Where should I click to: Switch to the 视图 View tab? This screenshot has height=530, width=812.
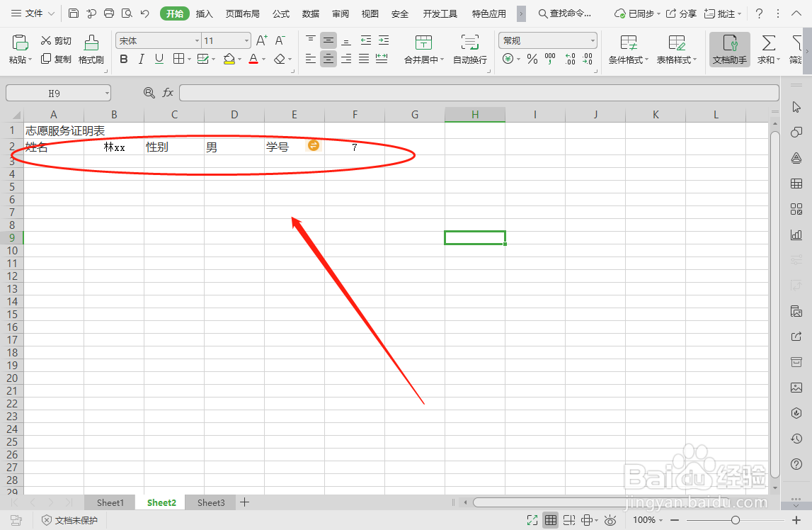click(370, 14)
